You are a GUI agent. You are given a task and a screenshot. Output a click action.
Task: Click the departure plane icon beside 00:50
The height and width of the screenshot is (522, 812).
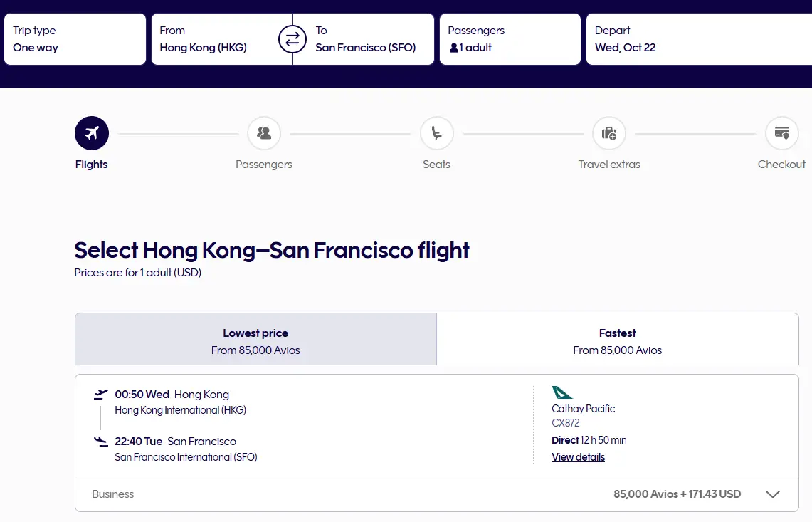[101, 394]
